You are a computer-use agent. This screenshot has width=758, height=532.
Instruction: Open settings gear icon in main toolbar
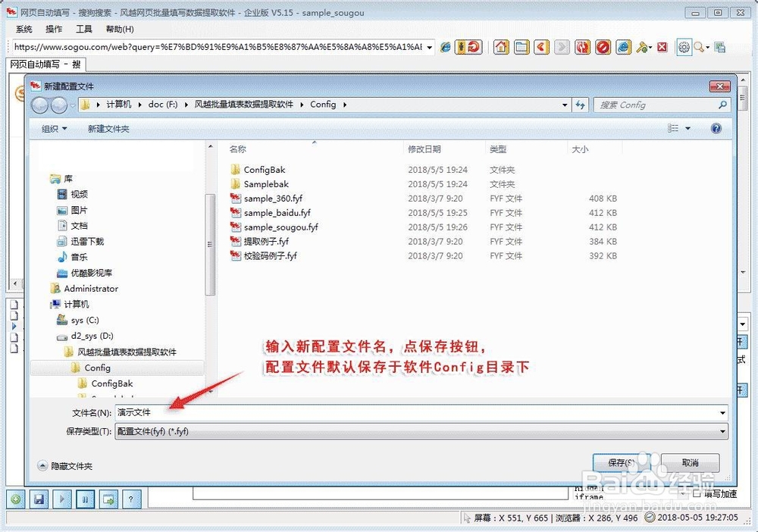pos(684,47)
